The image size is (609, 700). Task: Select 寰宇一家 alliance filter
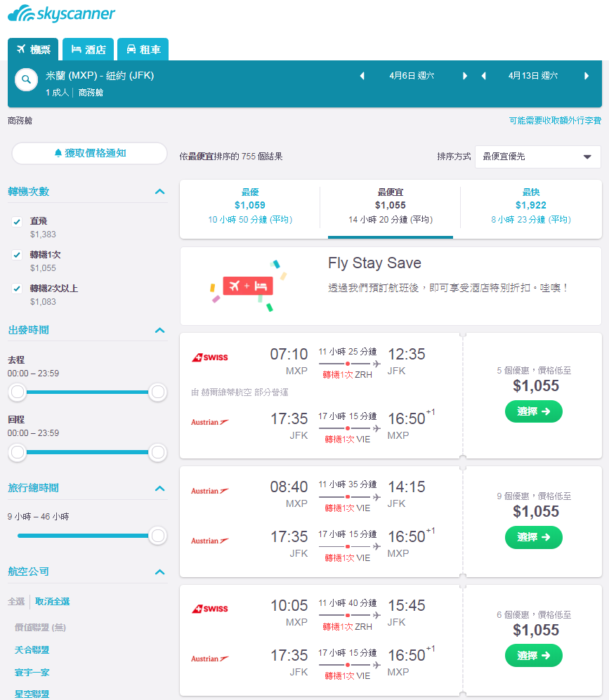point(32,672)
